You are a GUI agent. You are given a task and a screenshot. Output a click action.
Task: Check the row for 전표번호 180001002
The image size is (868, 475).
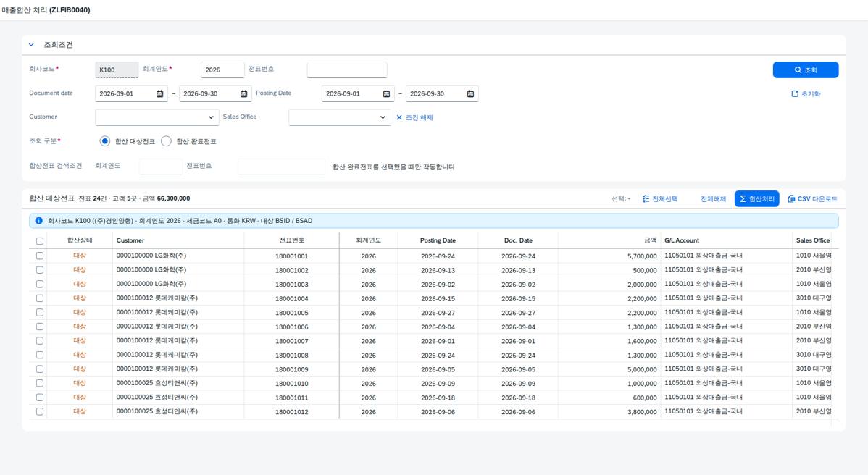click(39, 270)
